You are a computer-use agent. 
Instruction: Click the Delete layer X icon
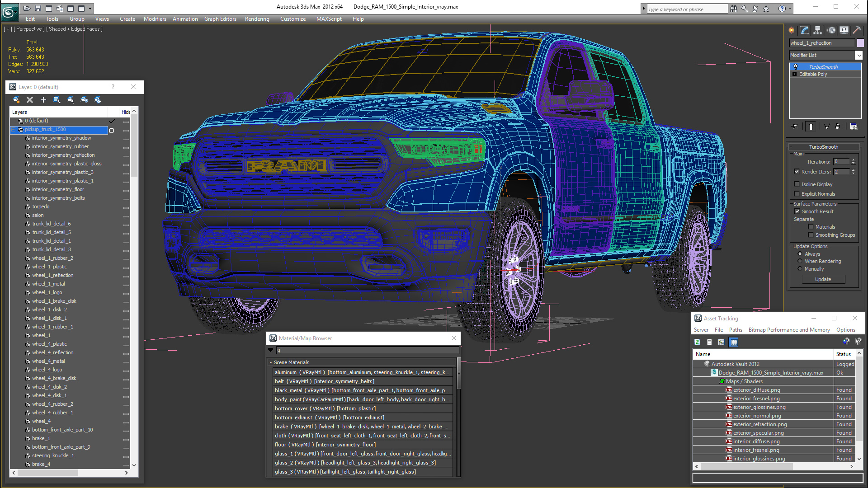(x=30, y=100)
